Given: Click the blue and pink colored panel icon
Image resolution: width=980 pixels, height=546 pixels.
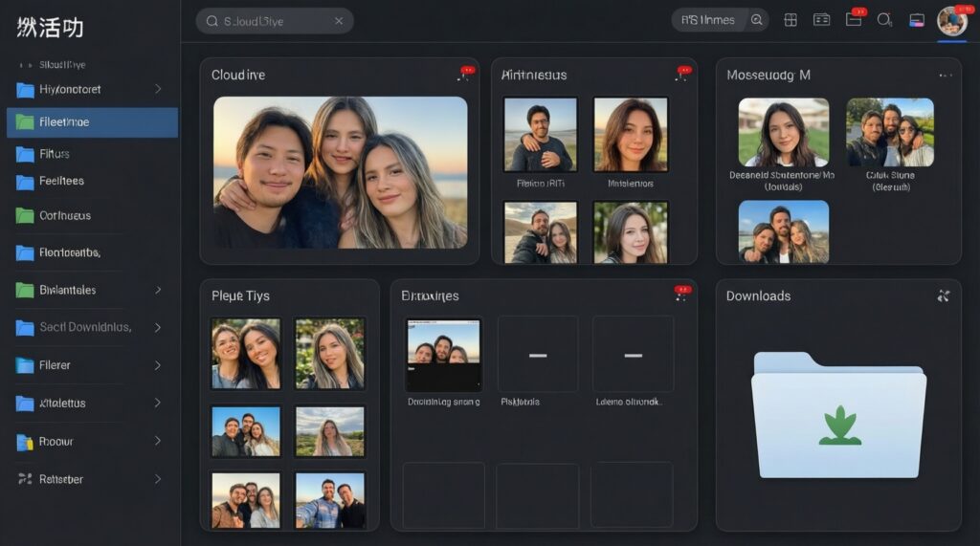Looking at the screenshot, I should point(917,20).
